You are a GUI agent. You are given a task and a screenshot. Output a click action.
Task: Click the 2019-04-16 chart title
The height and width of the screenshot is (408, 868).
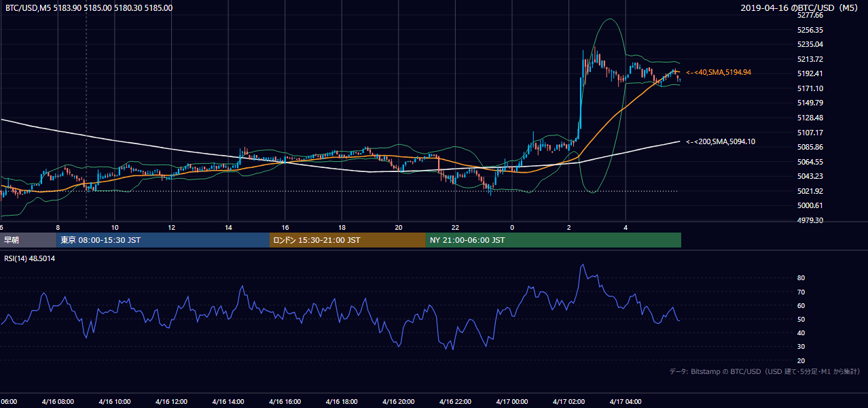pos(800,8)
